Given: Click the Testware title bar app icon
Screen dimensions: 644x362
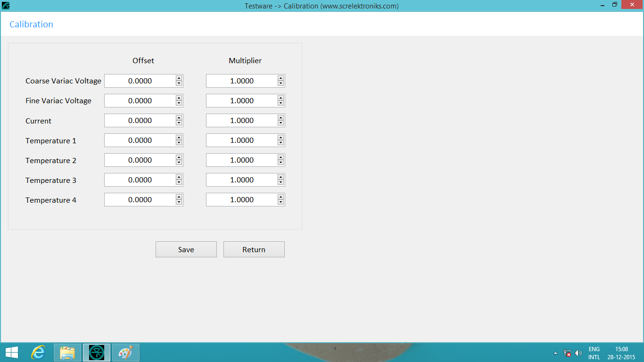Looking at the screenshot, I should coord(6,6).
